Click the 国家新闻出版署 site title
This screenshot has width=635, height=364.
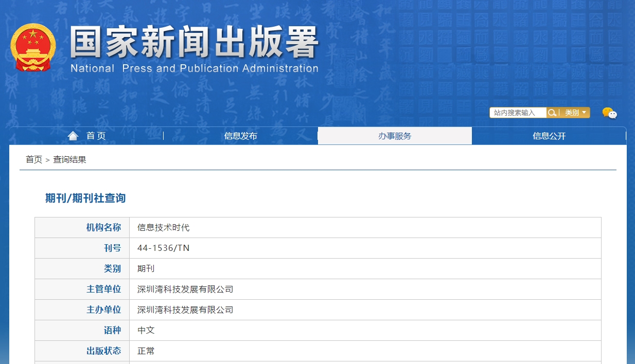(194, 42)
